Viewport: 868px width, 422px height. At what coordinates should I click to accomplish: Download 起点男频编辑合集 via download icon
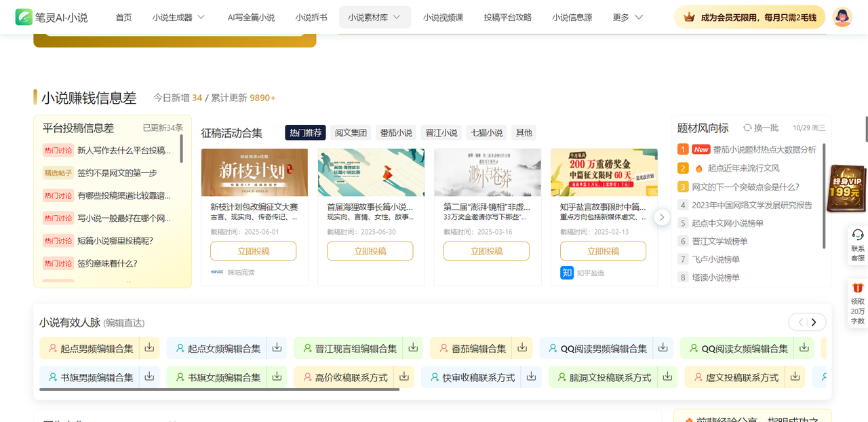[150, 348]
